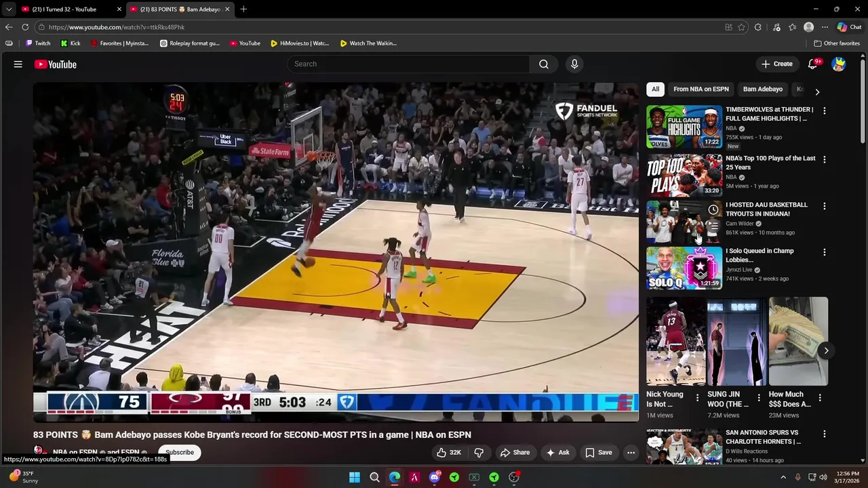Click the Ask button
868x488 pixels.
(557, 452)
